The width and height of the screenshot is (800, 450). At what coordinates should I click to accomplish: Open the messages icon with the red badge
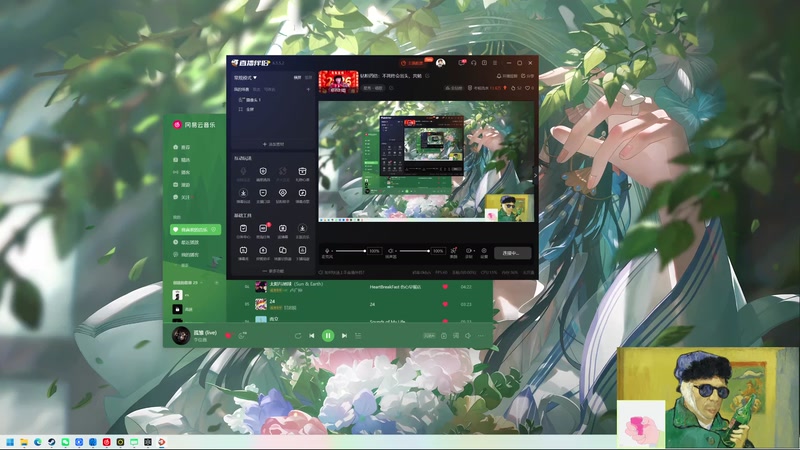(x=461, y=63)
